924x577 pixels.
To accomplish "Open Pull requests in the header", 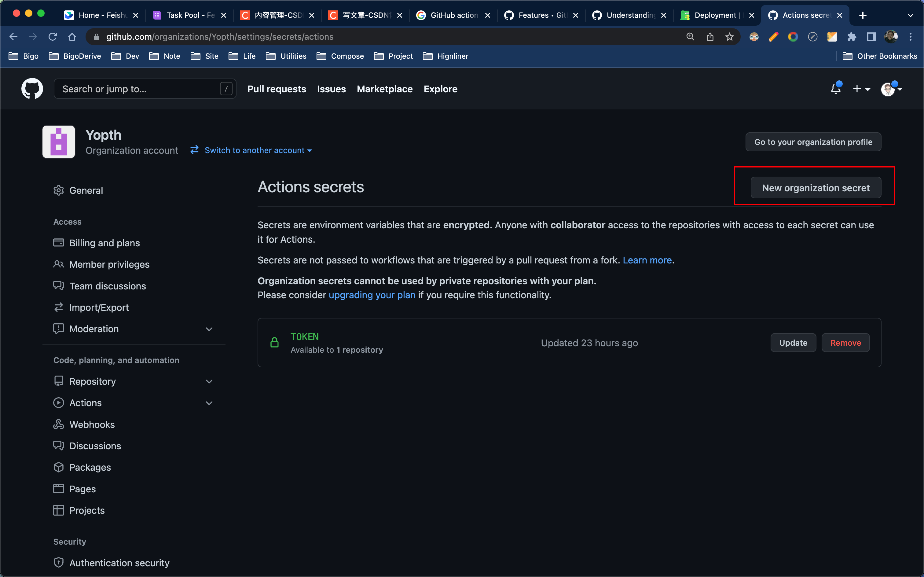I will pyautogui.click(x=277, y=89).
